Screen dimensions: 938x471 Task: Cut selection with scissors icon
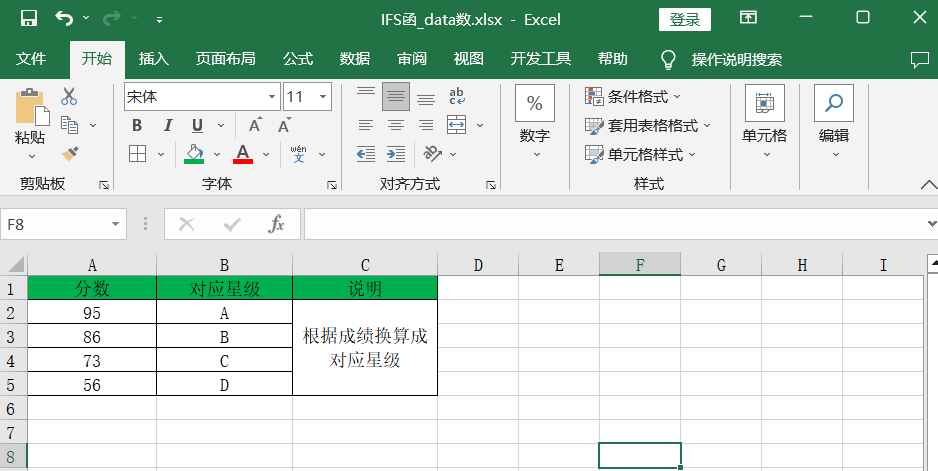point(69,96)
